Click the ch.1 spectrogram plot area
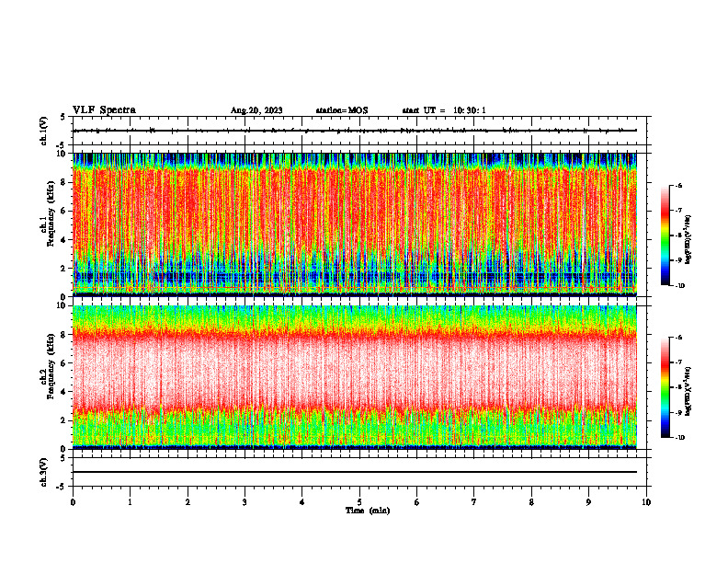Viewport: 728px width, 563px height. (x=355, y=224)
